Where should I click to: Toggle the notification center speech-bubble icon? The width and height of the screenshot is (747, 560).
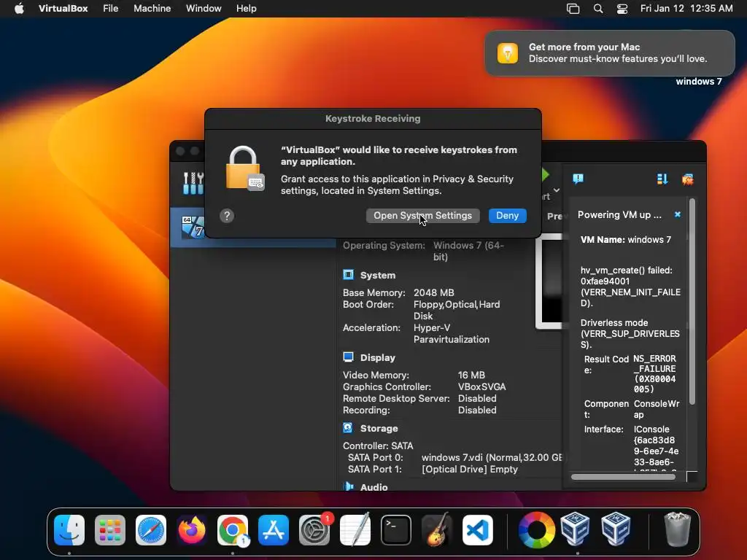point(578,179)
